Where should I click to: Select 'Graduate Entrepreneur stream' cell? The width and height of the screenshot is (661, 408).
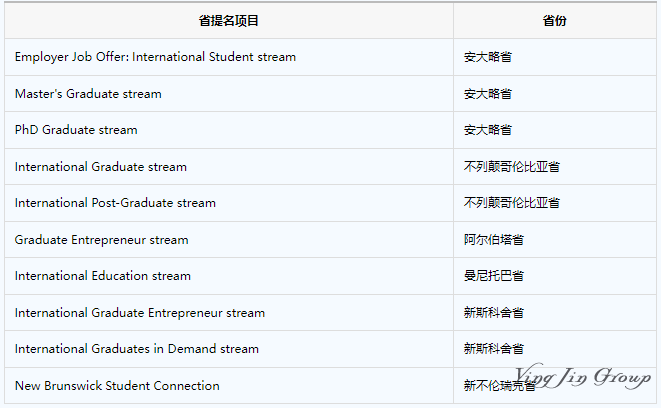coord(229,240)
